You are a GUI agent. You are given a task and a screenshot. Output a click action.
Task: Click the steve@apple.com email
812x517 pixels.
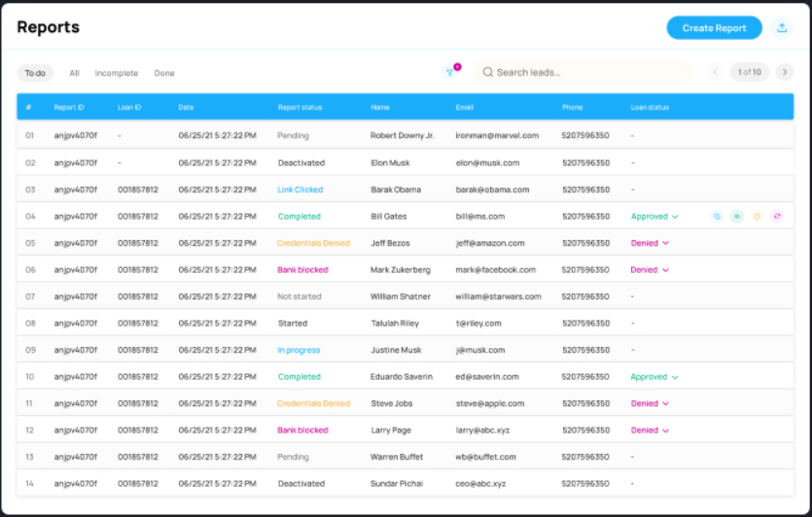click(x=490, y=403)
